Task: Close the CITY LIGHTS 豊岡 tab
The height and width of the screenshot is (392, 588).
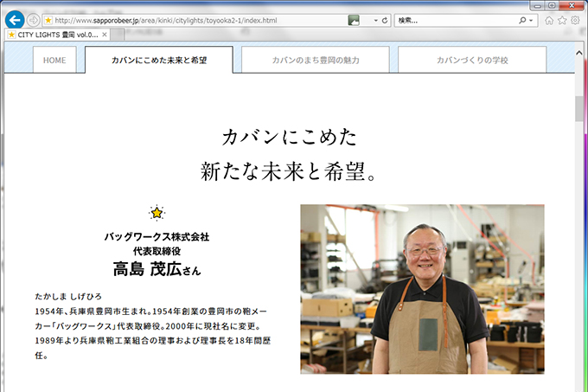Action: [105, 35]
